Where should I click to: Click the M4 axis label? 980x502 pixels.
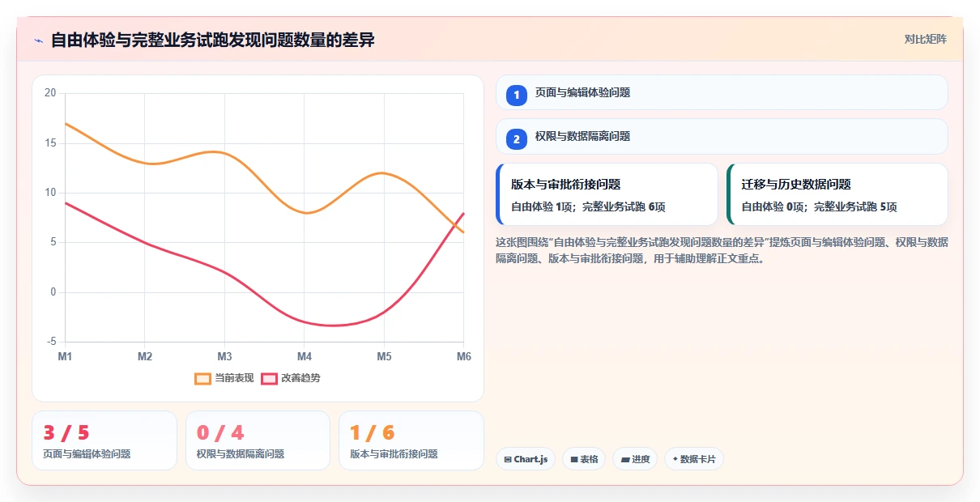(305, 356)
